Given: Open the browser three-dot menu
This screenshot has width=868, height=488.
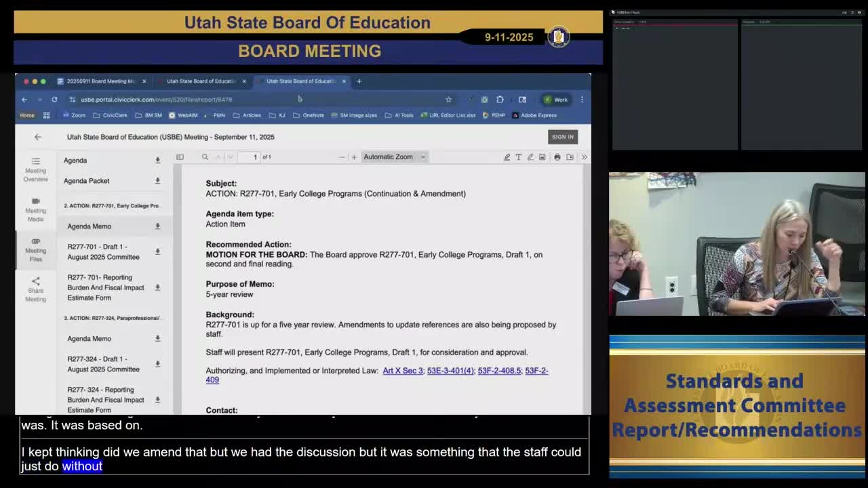Looking at the screenshot, I should pos(582,99).
